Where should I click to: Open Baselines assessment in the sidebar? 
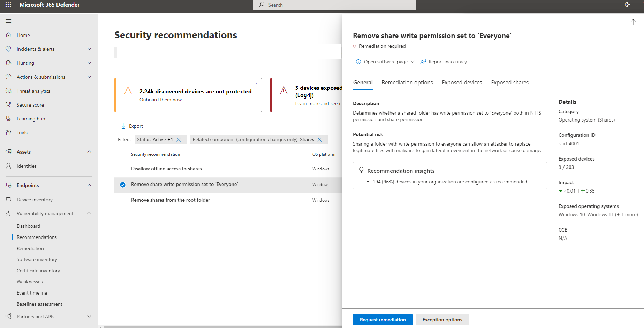[x=39, y=304]
